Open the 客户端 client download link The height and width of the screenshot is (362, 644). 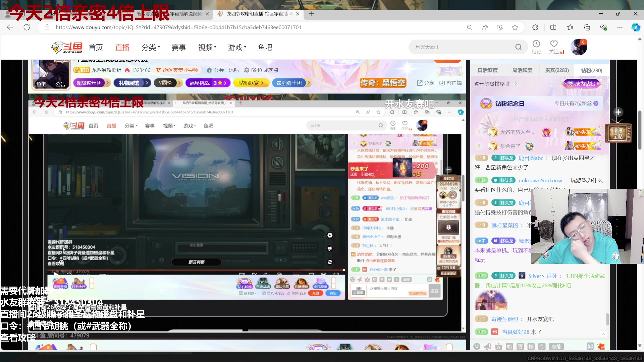pos(450,83)
